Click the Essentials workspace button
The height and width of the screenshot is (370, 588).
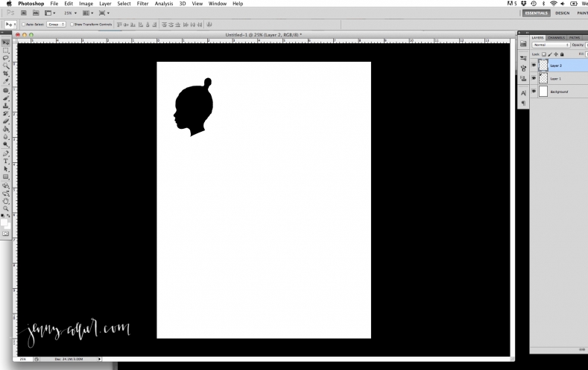pos(536,13)
